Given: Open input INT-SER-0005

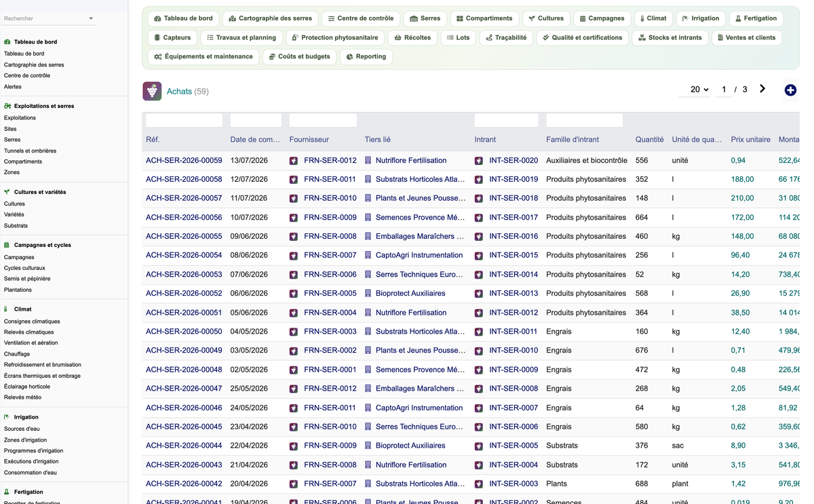Looking at the screenshot, I should click(x=513, y=446).
